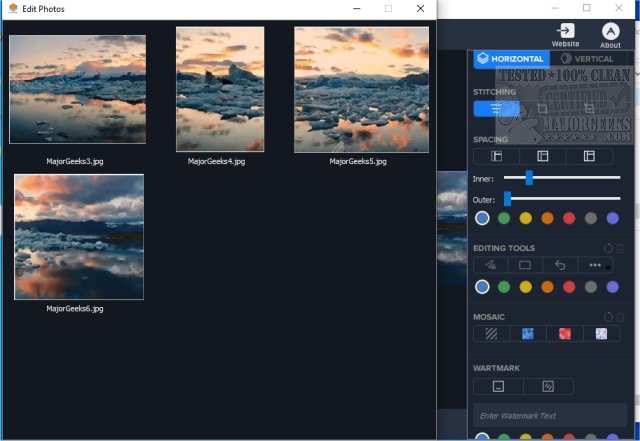
Task: Switch to the Vertical tab
Action: click(587, 59)
